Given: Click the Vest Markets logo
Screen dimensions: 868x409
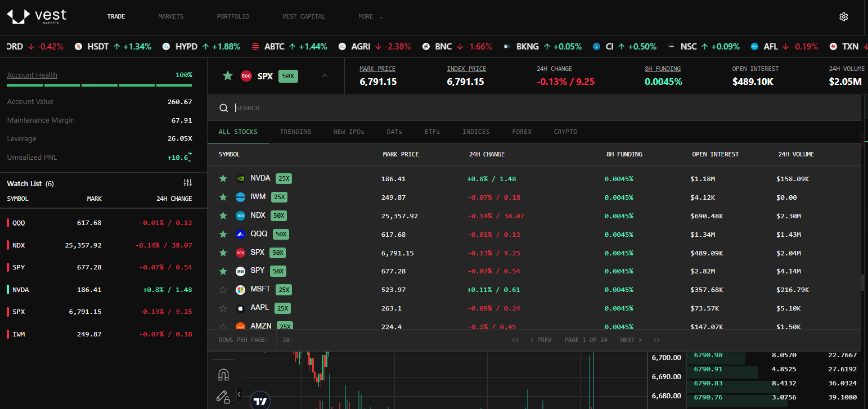Looking at the screenshot, I should [37, 16].
